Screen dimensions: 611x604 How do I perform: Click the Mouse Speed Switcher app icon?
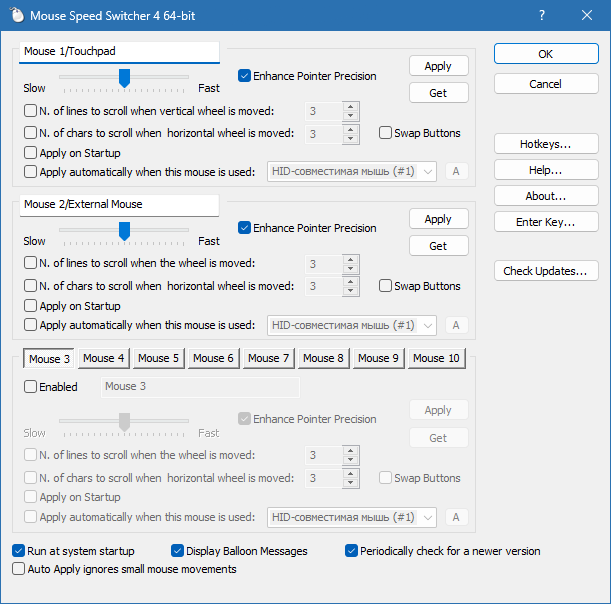click(x=16, y=15)
